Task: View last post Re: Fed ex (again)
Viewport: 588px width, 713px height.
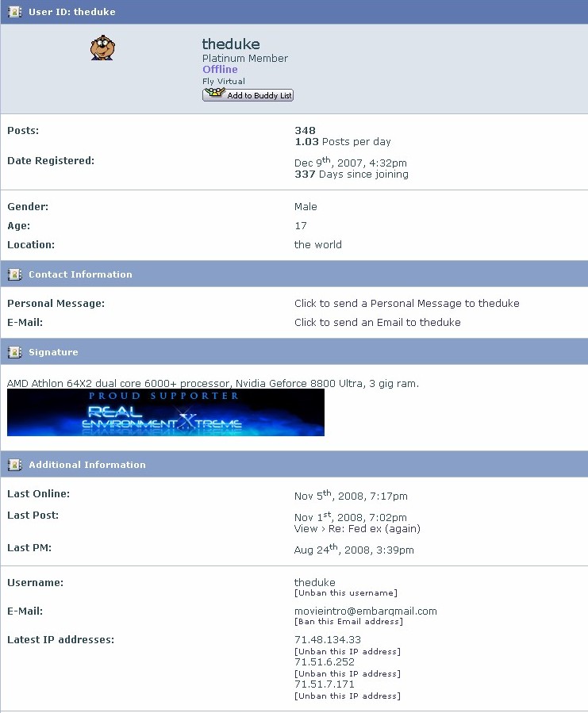Action: [357, 529]
